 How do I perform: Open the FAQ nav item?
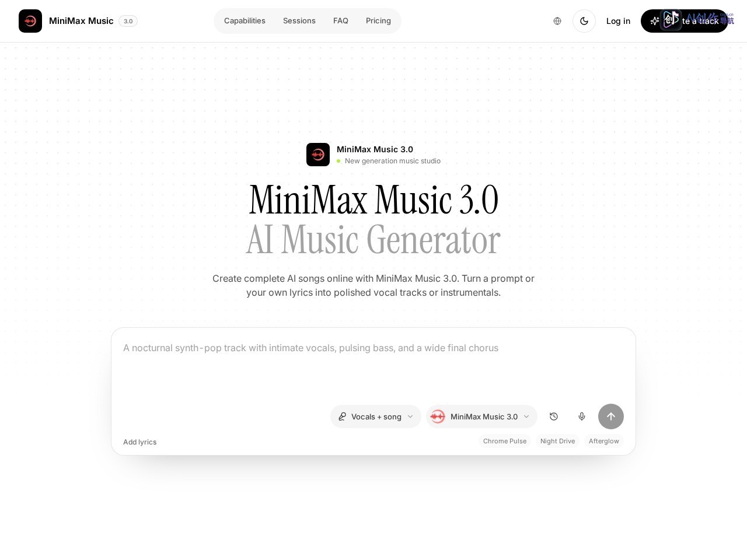click(x=341, y=21)
